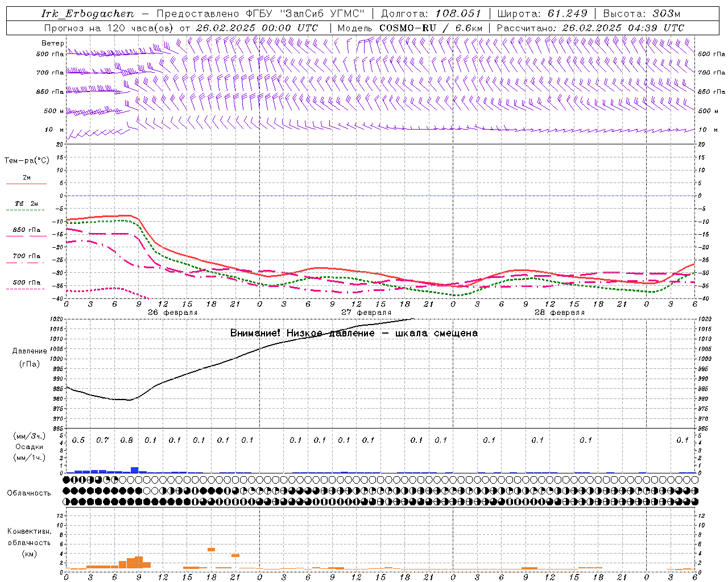Click the 0.7 precipitation value
This screenshot has height=582, width=728.
pos(102,440)
